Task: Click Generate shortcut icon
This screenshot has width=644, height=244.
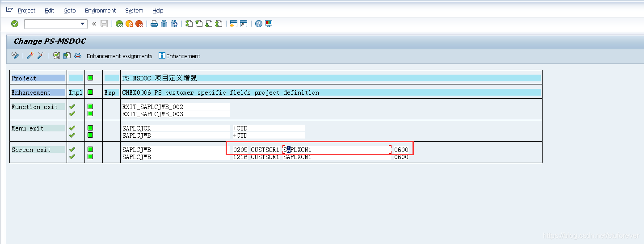Action: point(244,24)
